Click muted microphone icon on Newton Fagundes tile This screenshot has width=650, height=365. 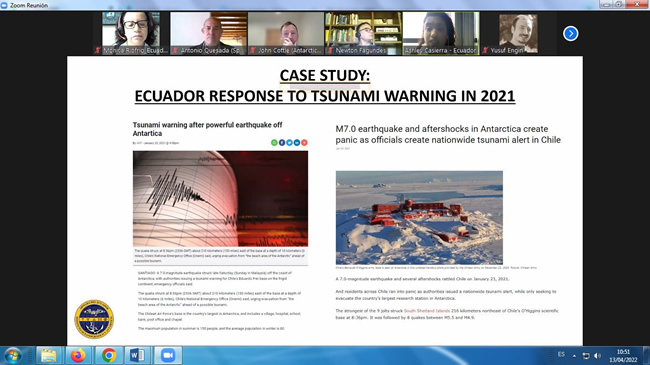point(330,50)
